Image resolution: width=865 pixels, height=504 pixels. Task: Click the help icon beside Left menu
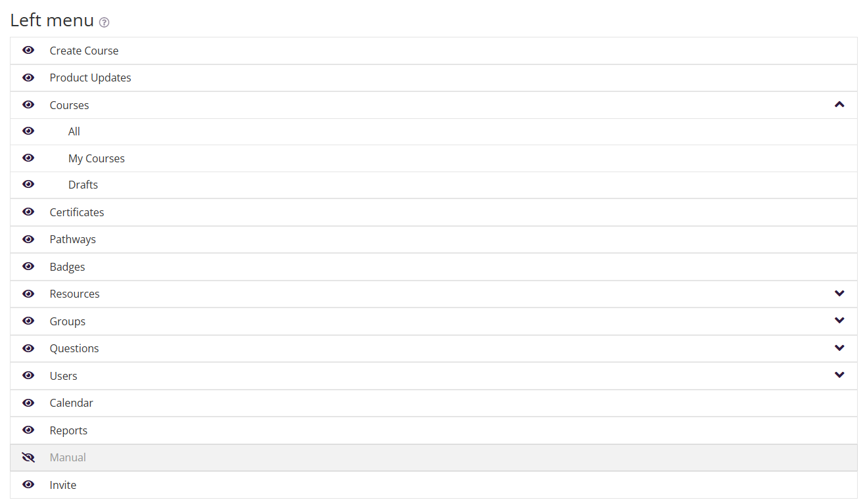(104, 22)
